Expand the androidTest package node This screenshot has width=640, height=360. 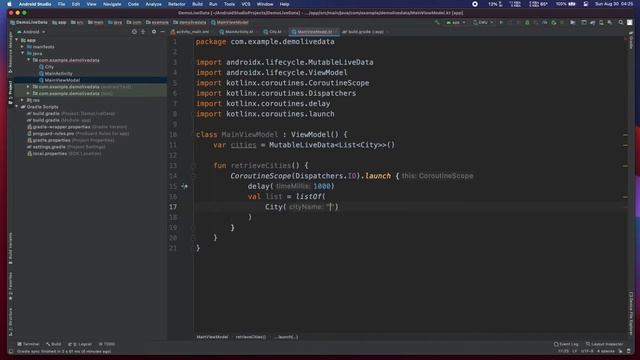coord(28,87)
